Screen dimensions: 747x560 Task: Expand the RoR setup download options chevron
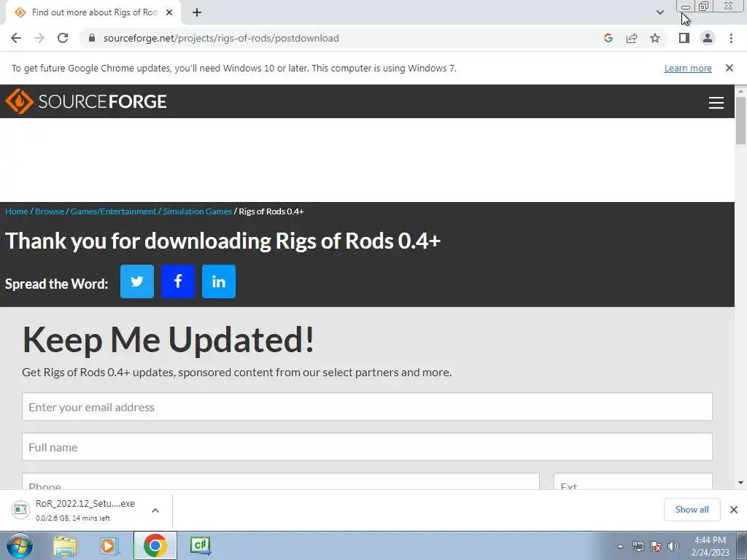point(155,510)
